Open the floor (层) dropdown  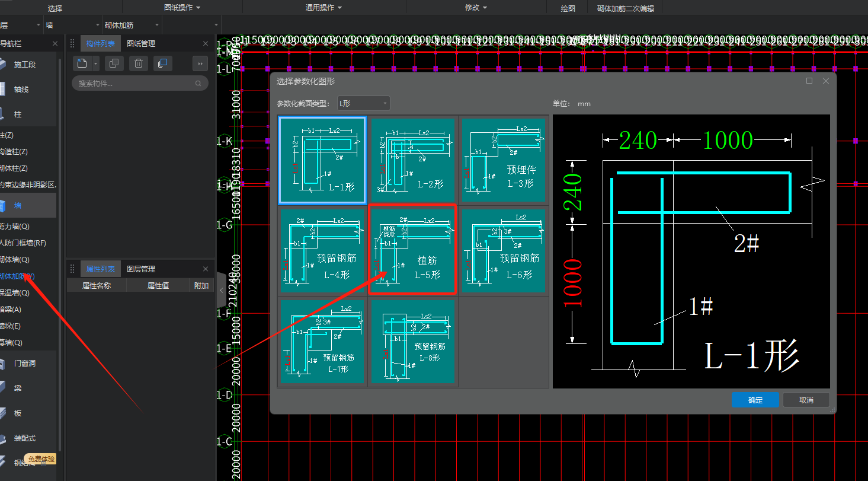tap(21, 25)
